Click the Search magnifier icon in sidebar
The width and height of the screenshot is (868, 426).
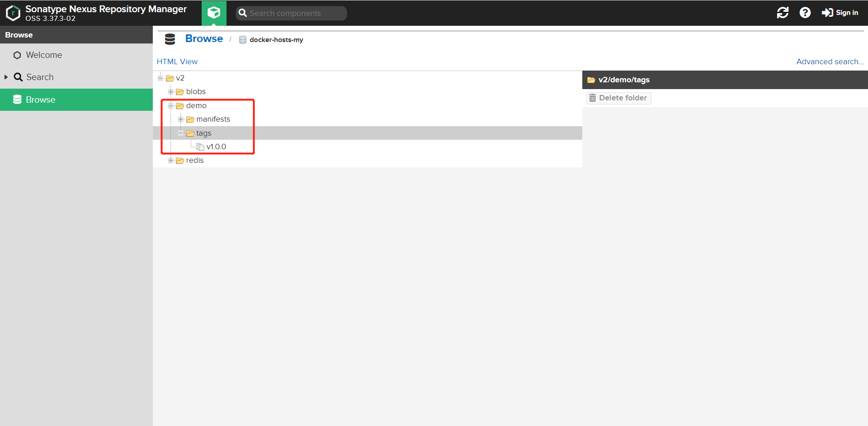point(18,77)
